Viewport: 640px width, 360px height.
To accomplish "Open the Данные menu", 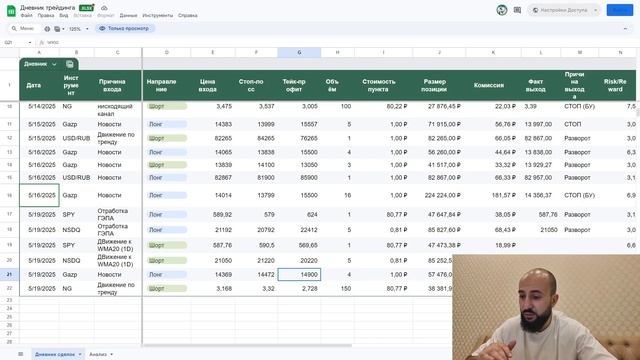I will [x=128, y=16].
